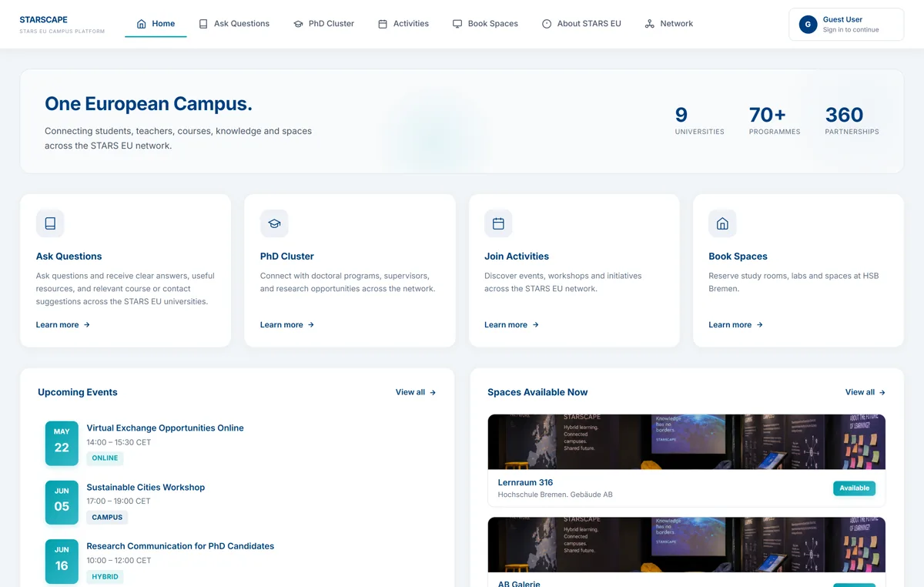The image size is (924, 587).
Task: Click the Available badge for Lernraum 316
Action: click(x=854, y=488)
